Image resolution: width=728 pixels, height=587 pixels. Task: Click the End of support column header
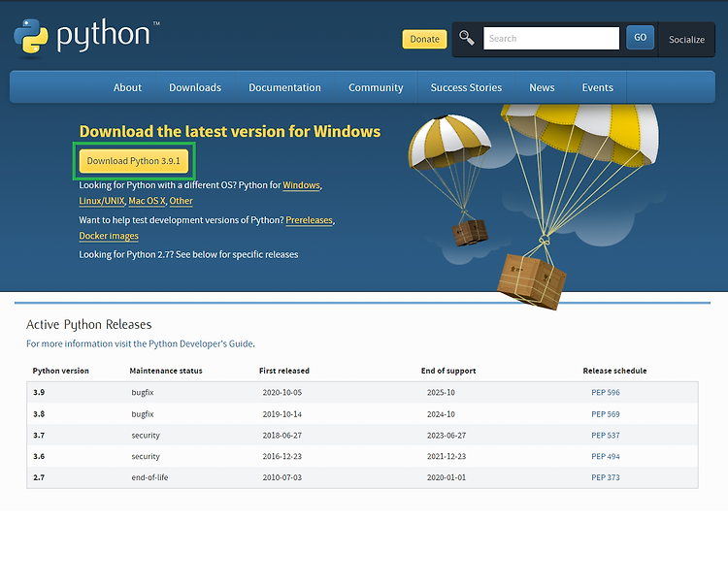tap(448, 371)
